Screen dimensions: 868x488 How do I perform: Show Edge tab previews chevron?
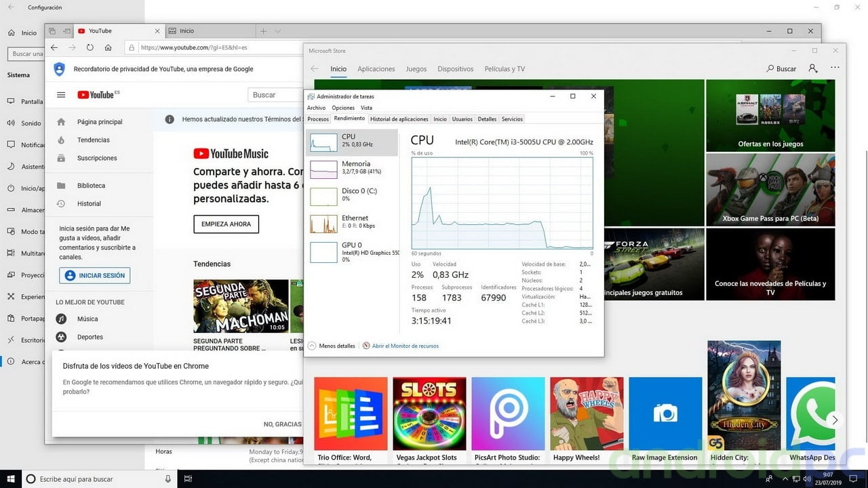click(277, 31)
